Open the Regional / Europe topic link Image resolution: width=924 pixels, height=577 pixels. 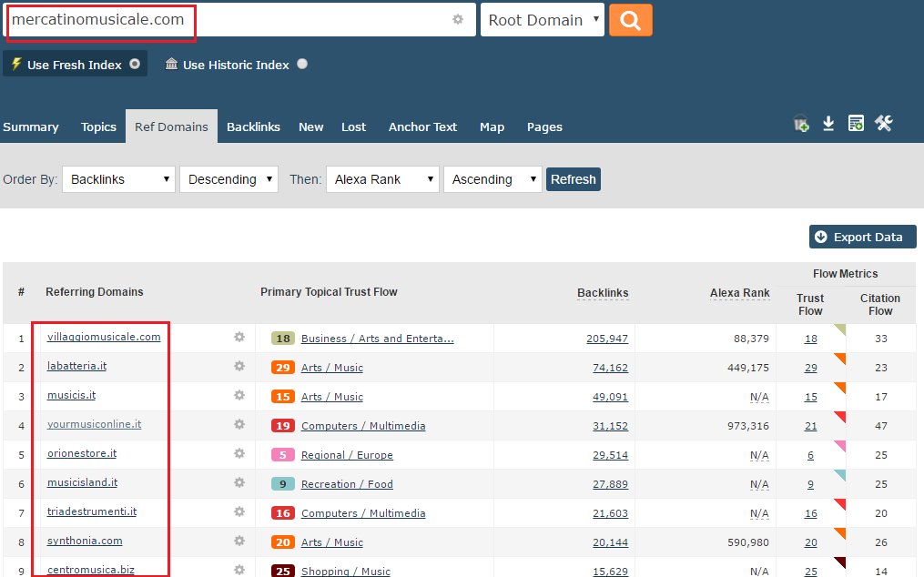point(347,455)
